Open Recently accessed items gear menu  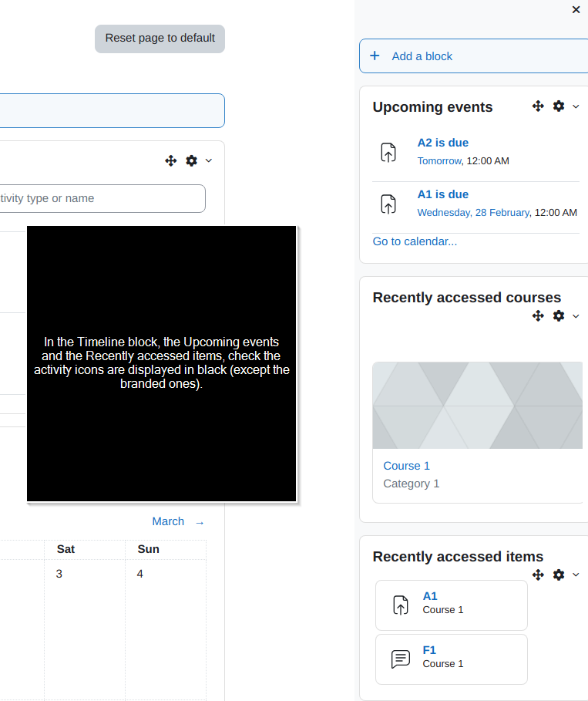click(x=559, y=575)
